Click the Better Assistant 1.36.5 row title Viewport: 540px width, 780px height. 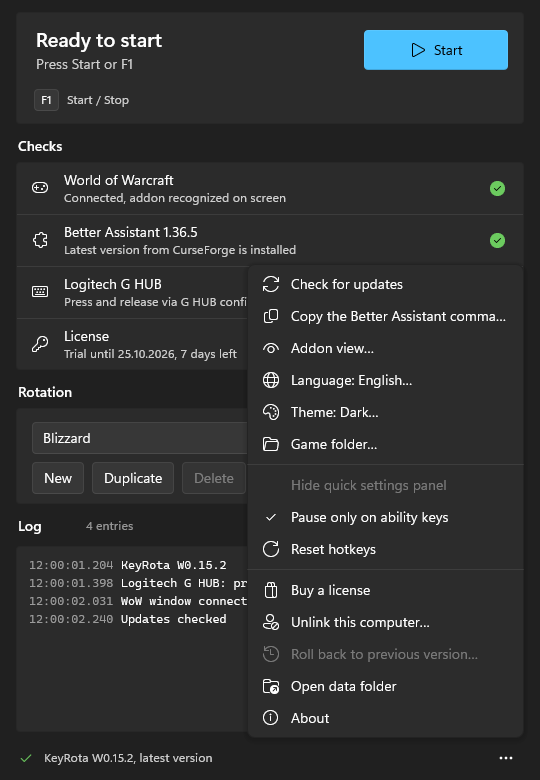pyautogui.click(x=131, y=232)
